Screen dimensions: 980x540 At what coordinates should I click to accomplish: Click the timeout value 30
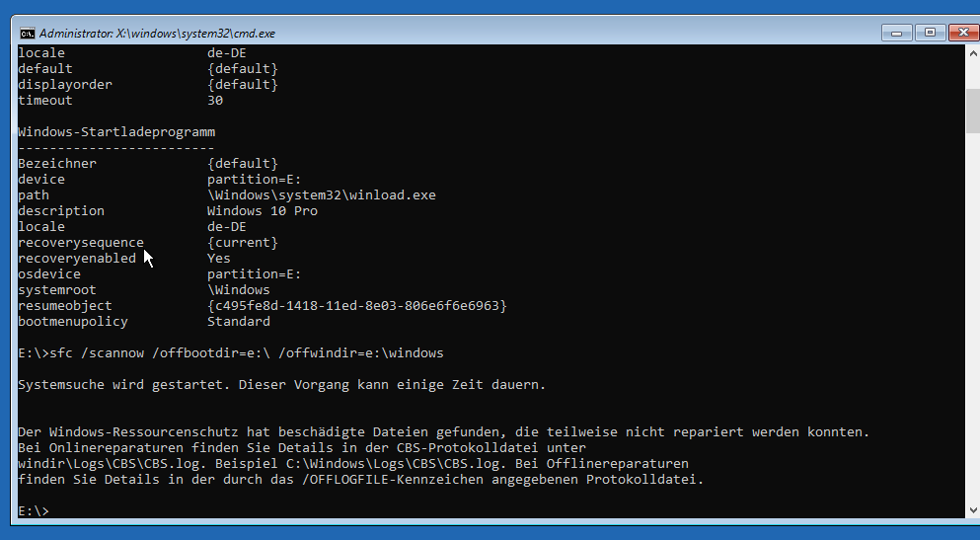(x=215, y=100)
